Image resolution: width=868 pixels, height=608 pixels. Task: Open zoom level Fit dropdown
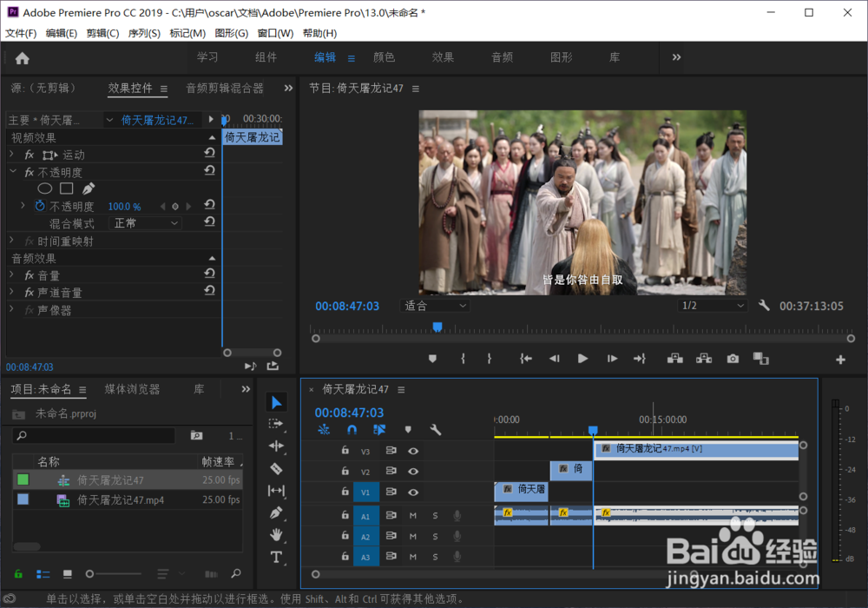tap(435, 306)
